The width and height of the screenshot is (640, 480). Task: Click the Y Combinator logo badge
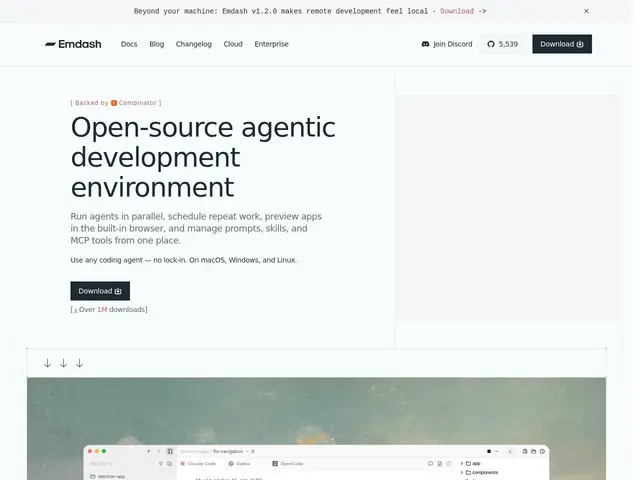114,103
